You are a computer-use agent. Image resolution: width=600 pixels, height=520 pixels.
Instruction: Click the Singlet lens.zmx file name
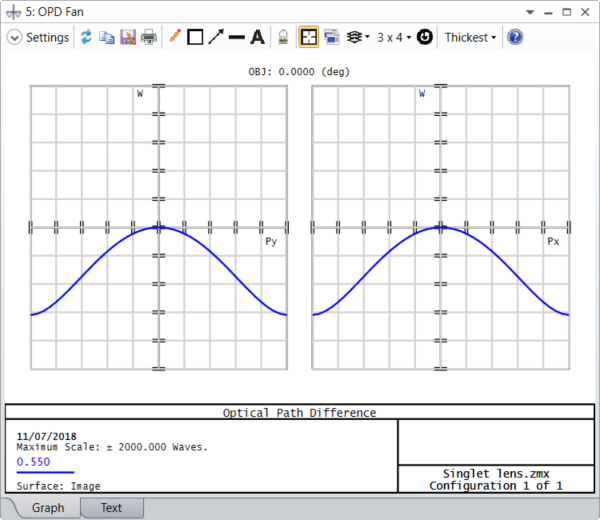pos(496,474)
